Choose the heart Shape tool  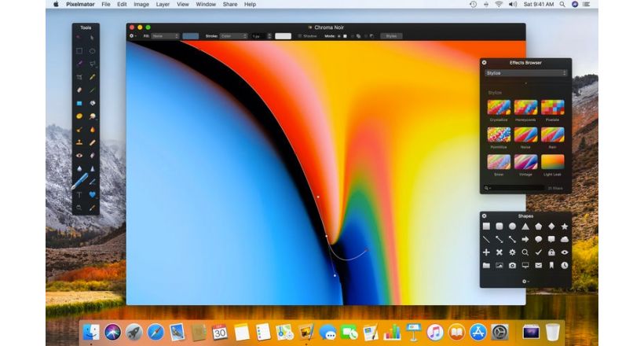[93, 194]
